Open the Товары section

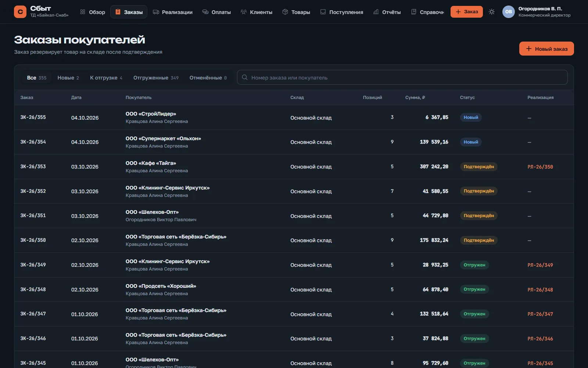tap(296, 12)
